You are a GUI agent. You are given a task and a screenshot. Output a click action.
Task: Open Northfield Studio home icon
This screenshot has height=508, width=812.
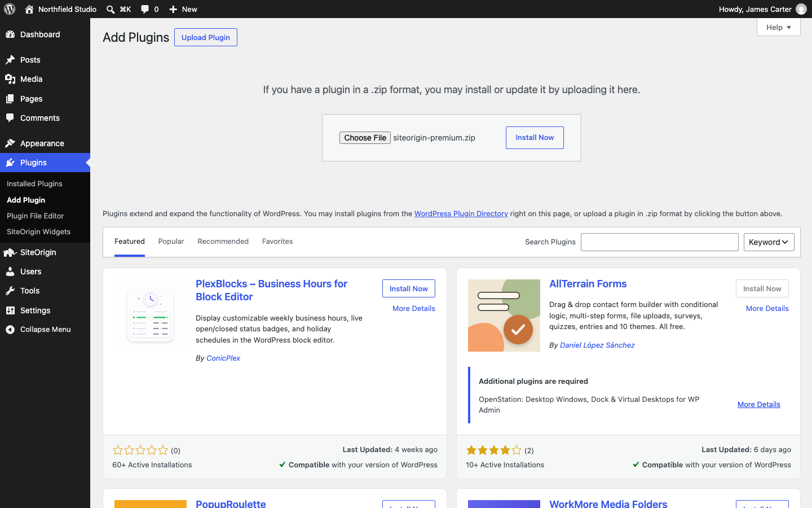coord(29,9)
